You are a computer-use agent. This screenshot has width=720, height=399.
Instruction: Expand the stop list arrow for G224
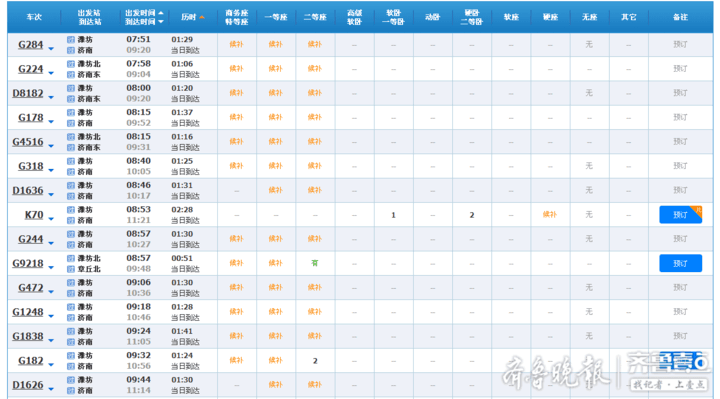pyautogui.click(x=51, y=73)
